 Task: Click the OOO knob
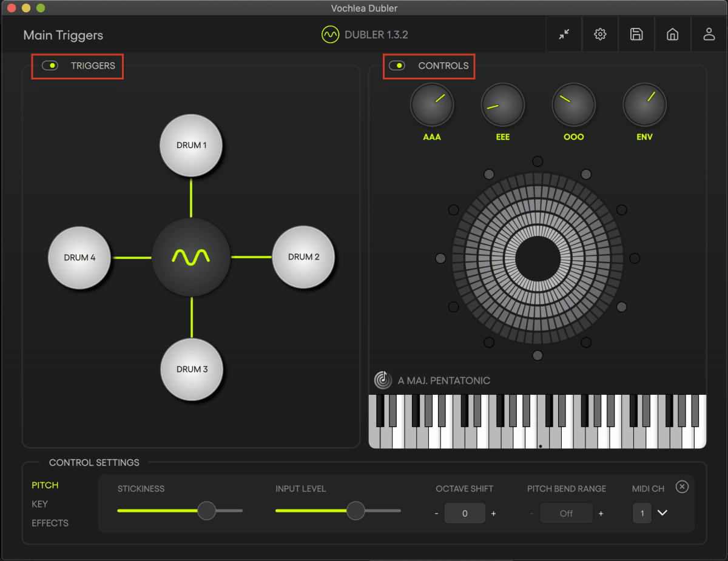tap(573, 105)
